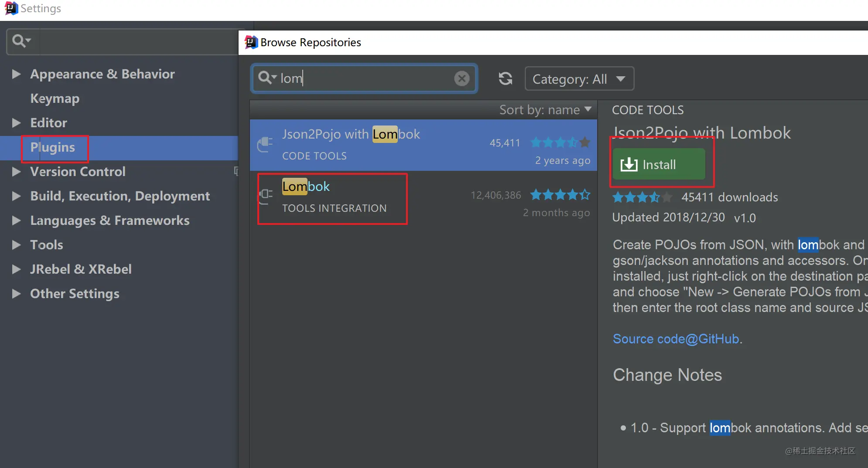Expand the Other Settings arrow
The width and height of the screenshot is (868, 468).
coord(17,294)
